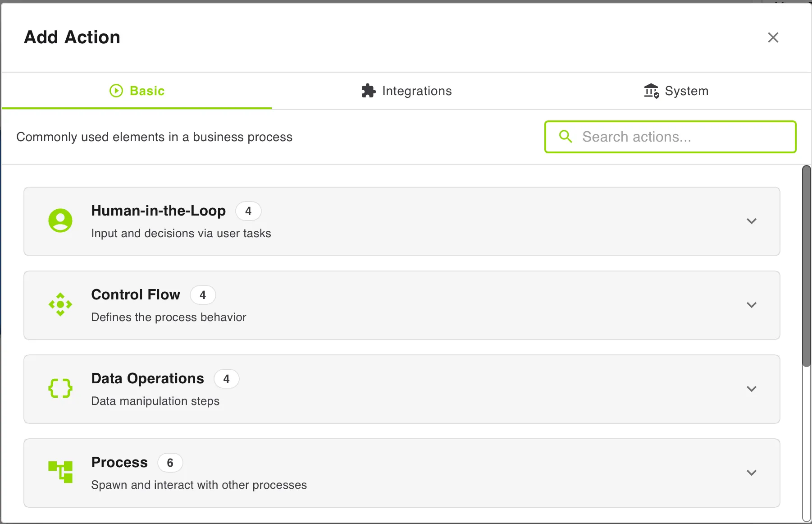Image resolution: width=812 pixels, height=524 pixels.
Task: Open the Control Flow title
Action: [x=136, y=294]
